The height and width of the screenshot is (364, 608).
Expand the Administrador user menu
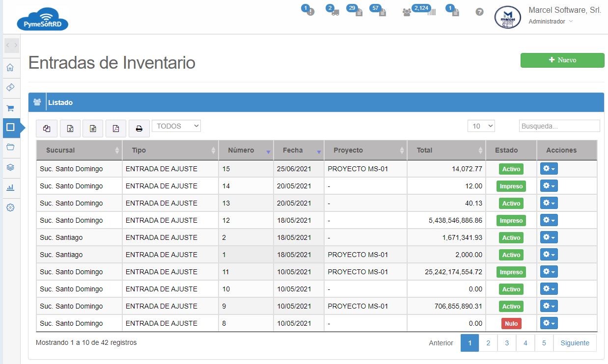[550, 22]
